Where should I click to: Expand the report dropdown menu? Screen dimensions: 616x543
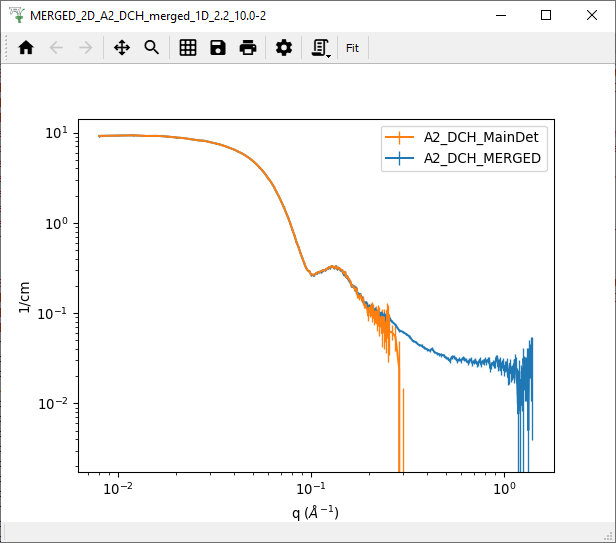[321, 48]
